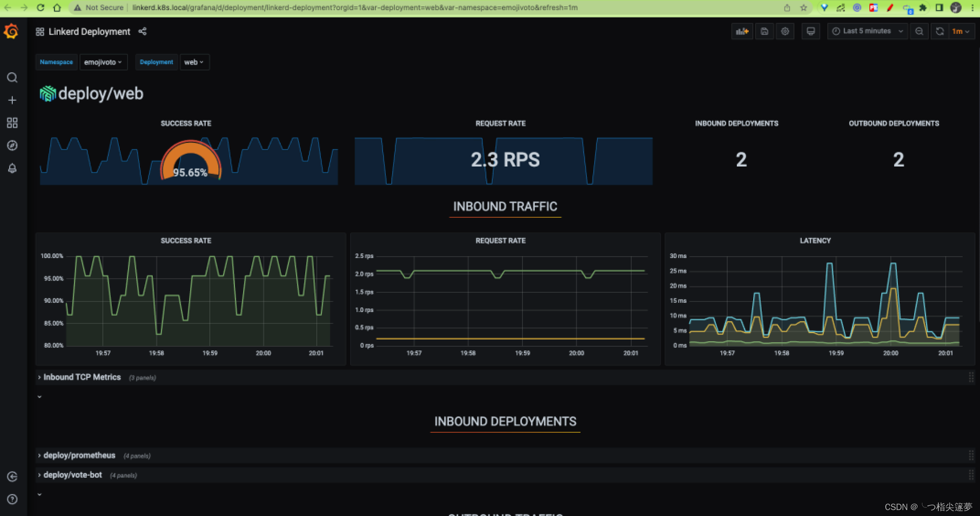Open the Last 5 minutes time picker
This screenshot has height=516, width=980.
point(867,32)
